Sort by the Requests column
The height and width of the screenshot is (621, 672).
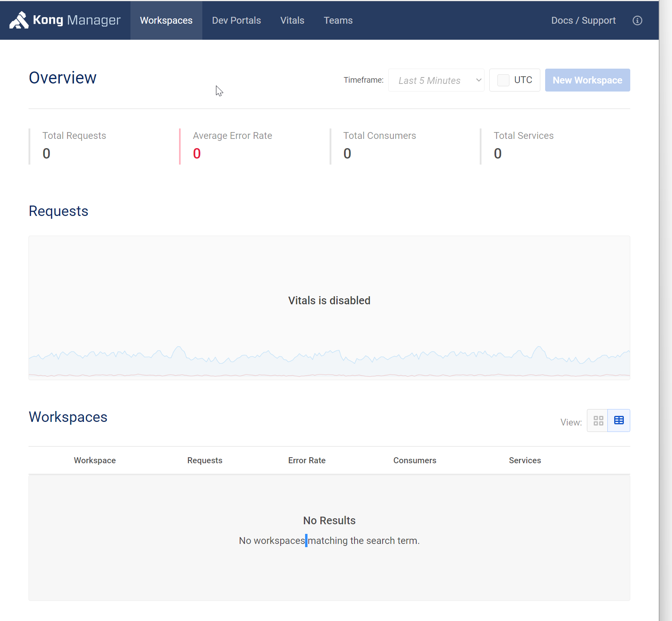(x=205, y=460)
